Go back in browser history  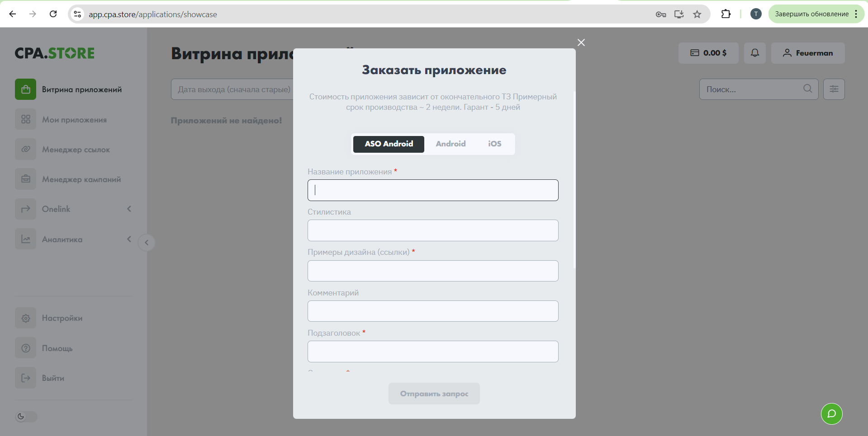tap(13, 14)
